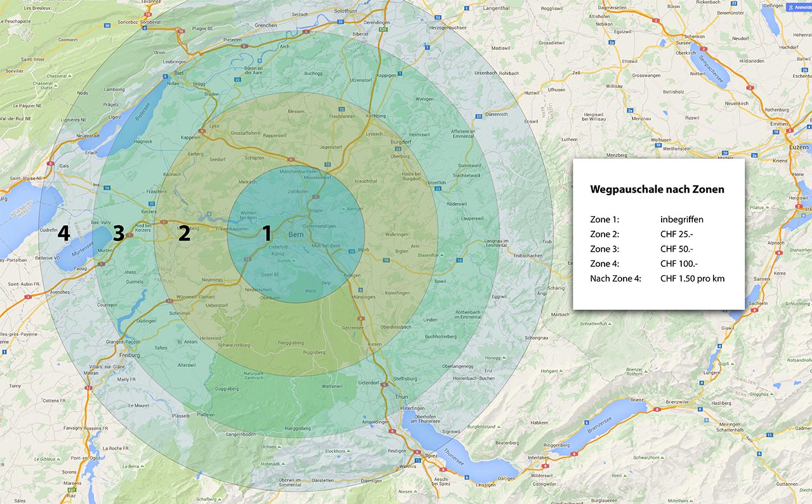Click the Sursee town label
This screenshot has width=812, height=504.
pyautogui.click(x=684, y=44)
